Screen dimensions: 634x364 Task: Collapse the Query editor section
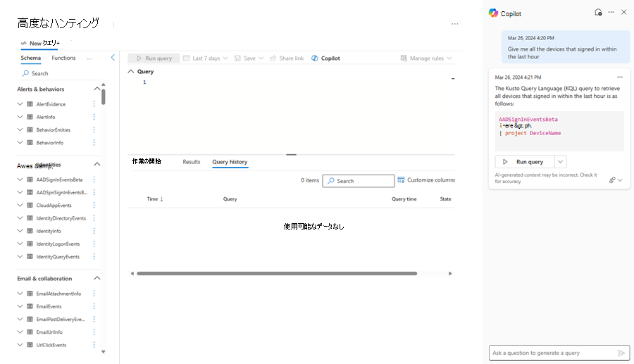pos(130,72)
